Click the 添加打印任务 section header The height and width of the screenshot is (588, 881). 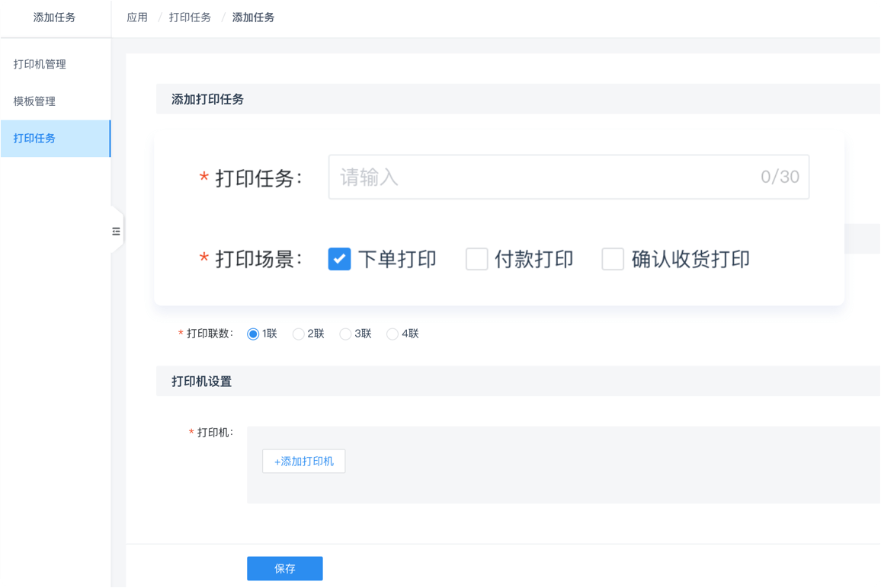(207, 99)
